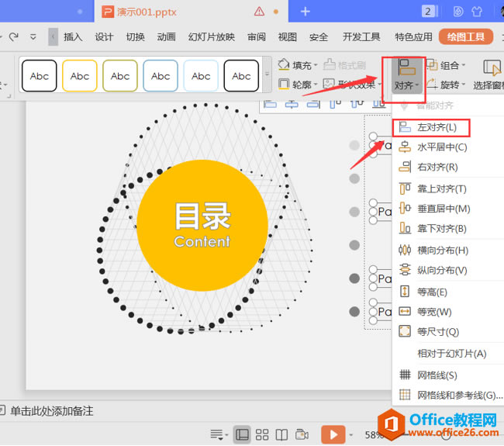This screenshot has width=504, height=446.
Task: Switch to normal view icon
Action: click(x=242, y=434)
